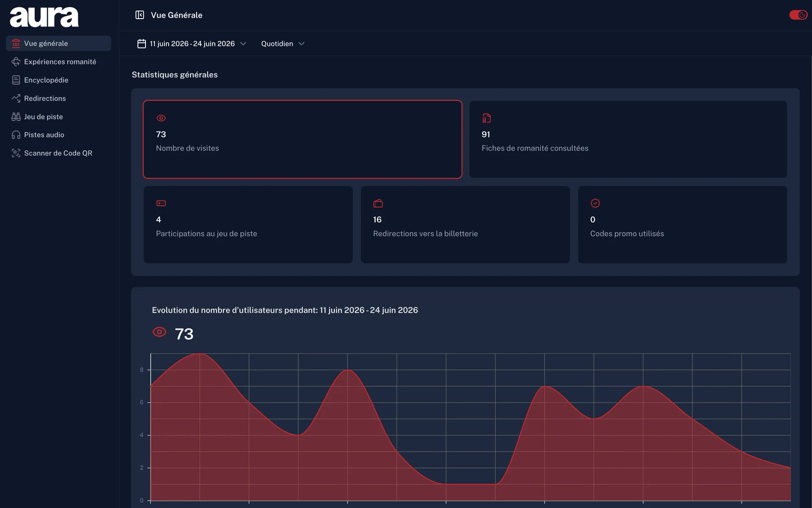The height and width of the screenshot is (508, 812).
Task: Click the Expériences romanité sidebar icon
Action: (x=16, y=62)
